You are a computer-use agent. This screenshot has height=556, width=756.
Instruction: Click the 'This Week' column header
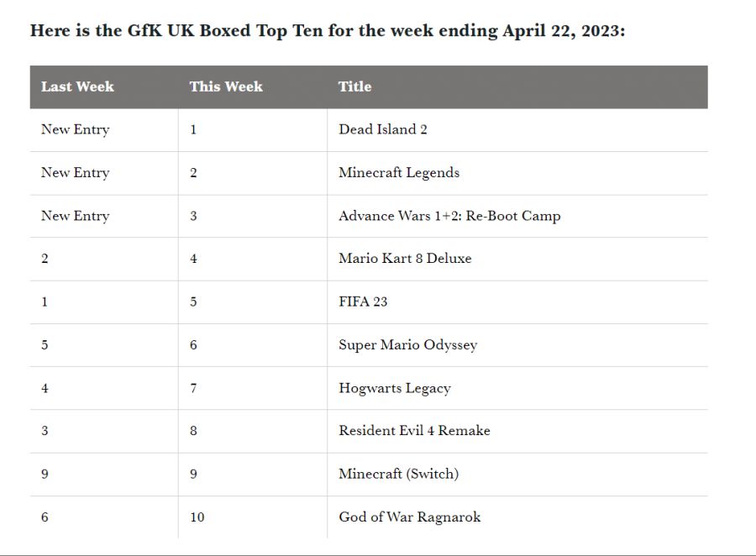tap(226, 87)
